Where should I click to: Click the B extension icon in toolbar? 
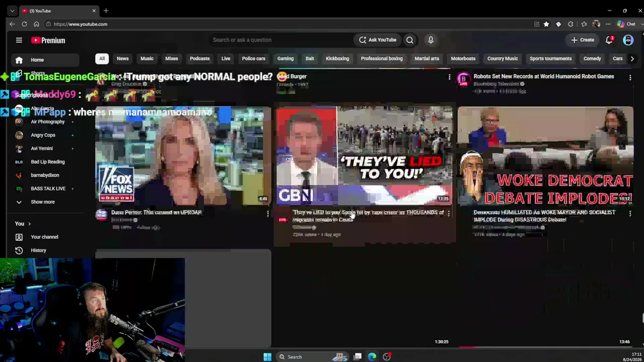pos(558,24)
